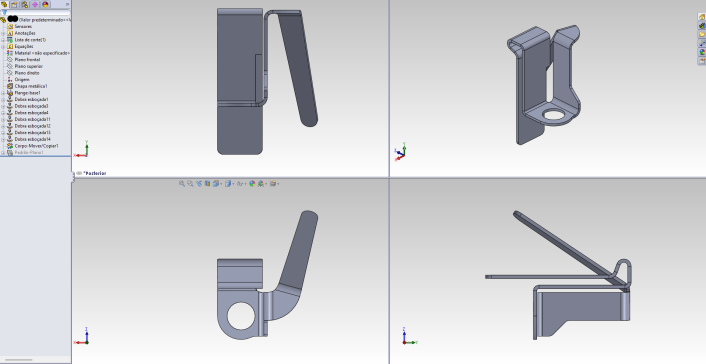This screenshot has width=706, height=364.
Task: Open File Explorer task pane
Action: point(701,34)
